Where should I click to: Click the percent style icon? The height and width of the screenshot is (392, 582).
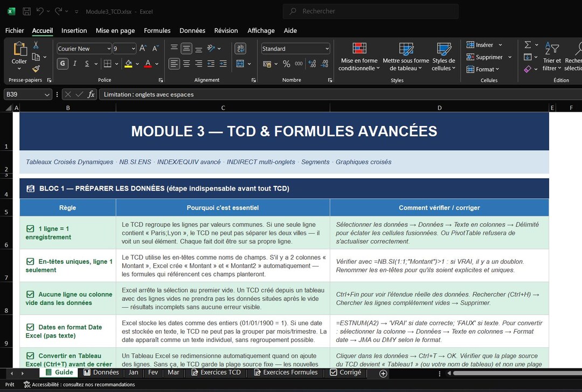pyautogui.click(x=287, y=64)
